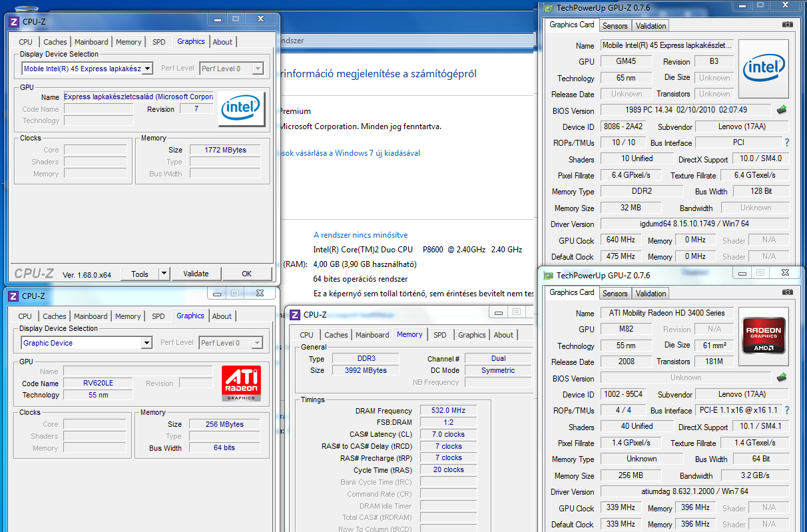807x532 pixels.
Task: Click 'atiumdag 8.632.1.2000 / Win7 64' driver field
Action: point(694,492)
